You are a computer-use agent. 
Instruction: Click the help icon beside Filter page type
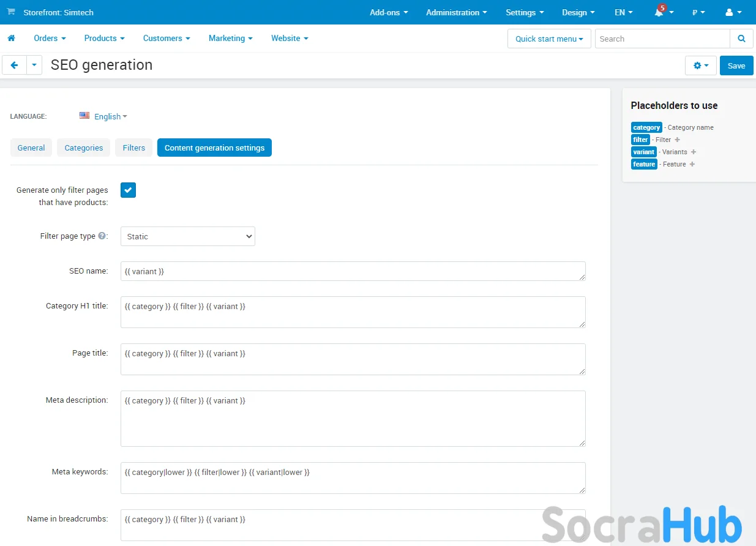(x=102, y=236)
